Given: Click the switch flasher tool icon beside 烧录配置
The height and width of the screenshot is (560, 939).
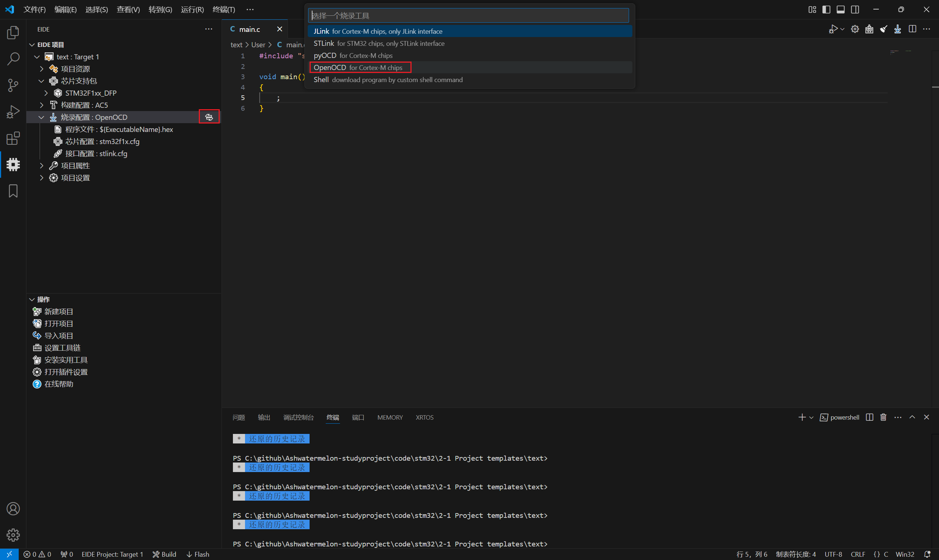Looking at the screenshot, I should [x=209, y=117].
